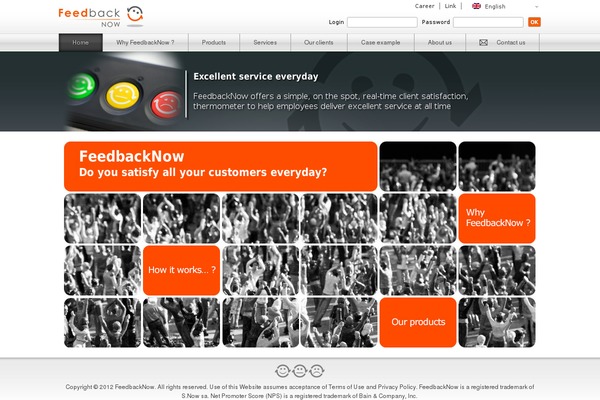Focus the Login input field
Viewport: 600px width, 400px height.
382,22
